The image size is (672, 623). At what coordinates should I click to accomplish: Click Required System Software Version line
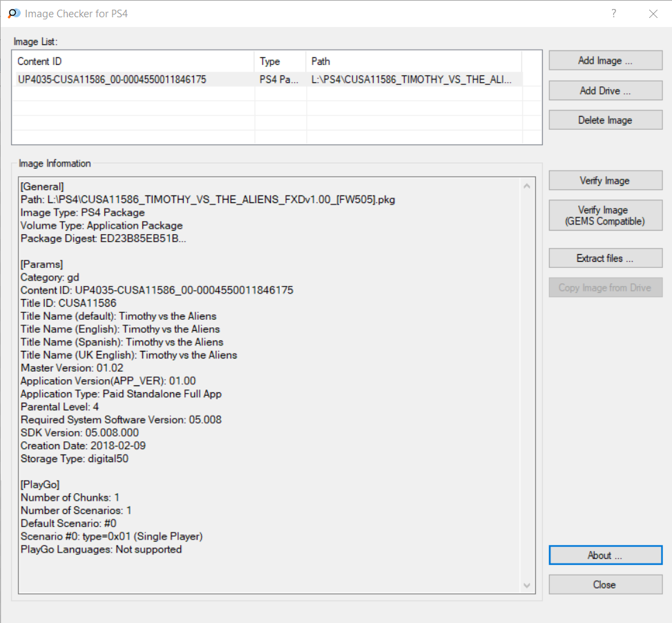(x=122, y=419)
